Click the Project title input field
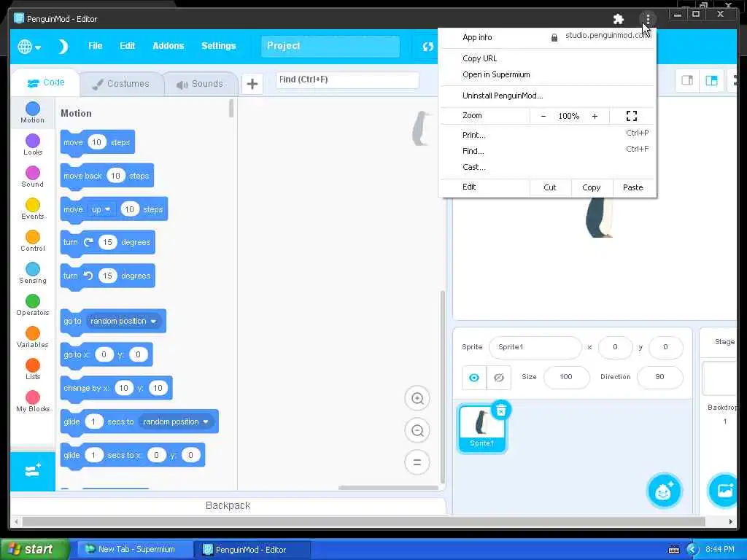 point(330,46)
